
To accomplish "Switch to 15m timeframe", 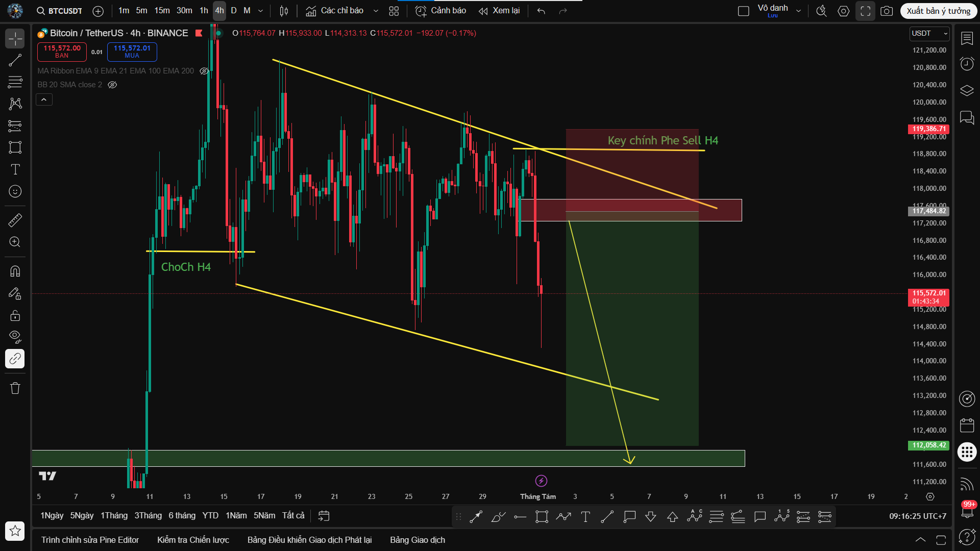I will (162, 11).
